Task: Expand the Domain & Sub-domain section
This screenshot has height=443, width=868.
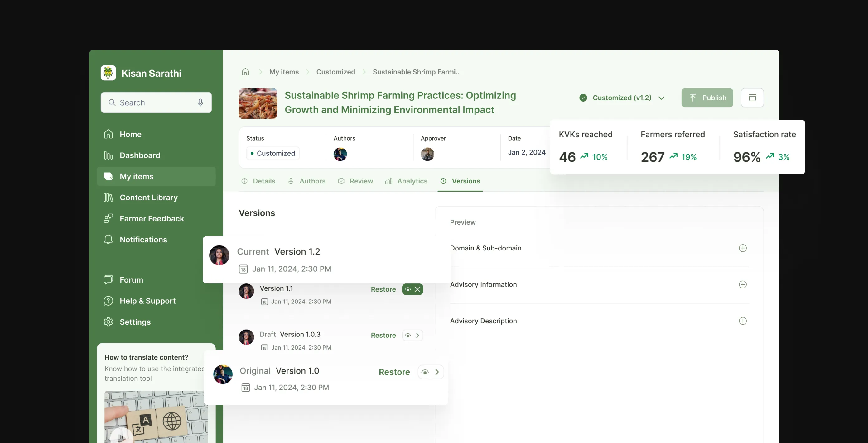Action: tap(743, 248)
